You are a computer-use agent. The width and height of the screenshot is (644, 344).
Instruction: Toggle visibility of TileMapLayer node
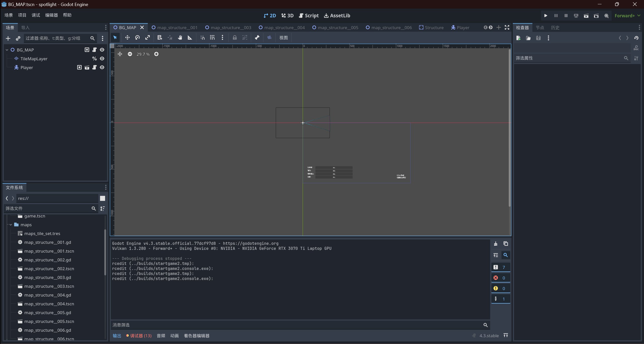[102, 59]
